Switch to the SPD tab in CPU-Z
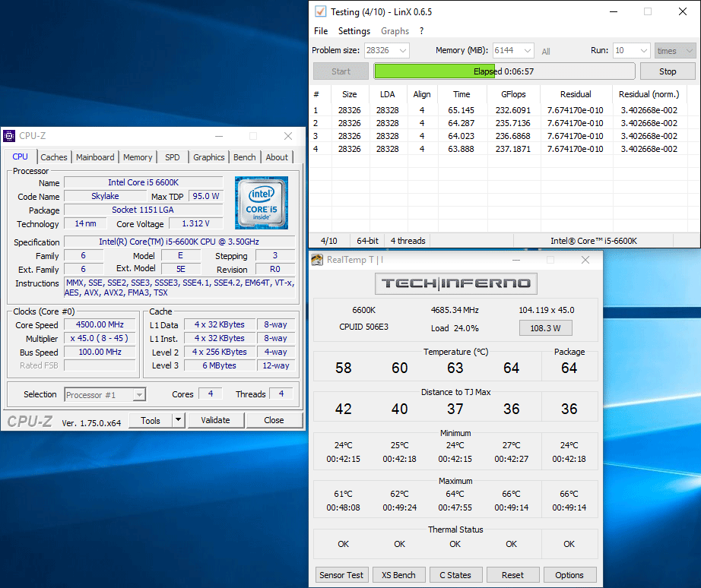The width and height of the screenshot is (701, 588). (x=172, y=157)
